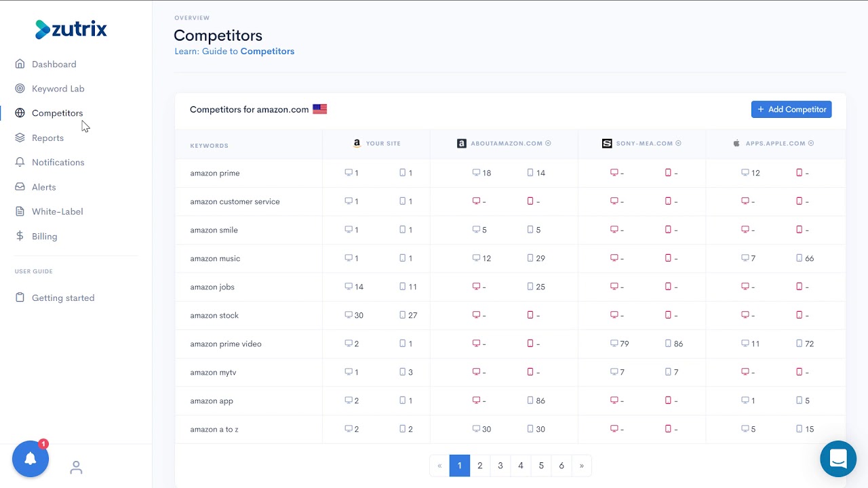The height and width of the screenshot is (488, 868).
Task: Click the Zutrix logo
Action: 71,29
